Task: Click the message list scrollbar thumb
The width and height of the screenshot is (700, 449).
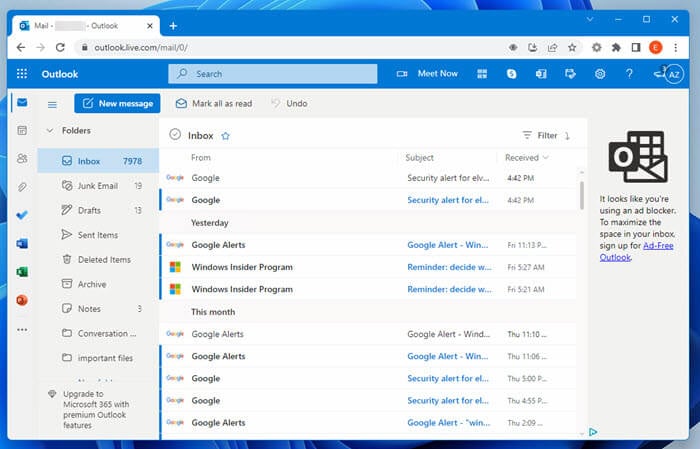Action: [582, 195]
